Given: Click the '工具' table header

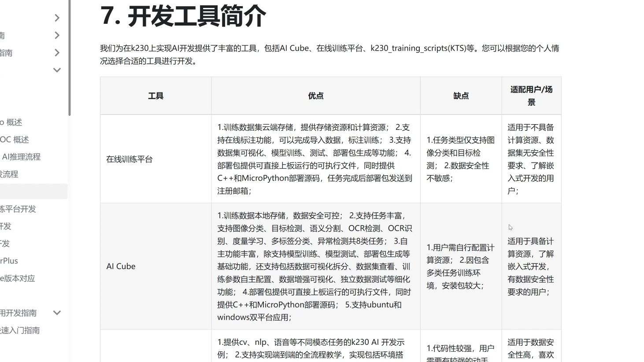Looking at the screenshot, I should pos(156,96).
